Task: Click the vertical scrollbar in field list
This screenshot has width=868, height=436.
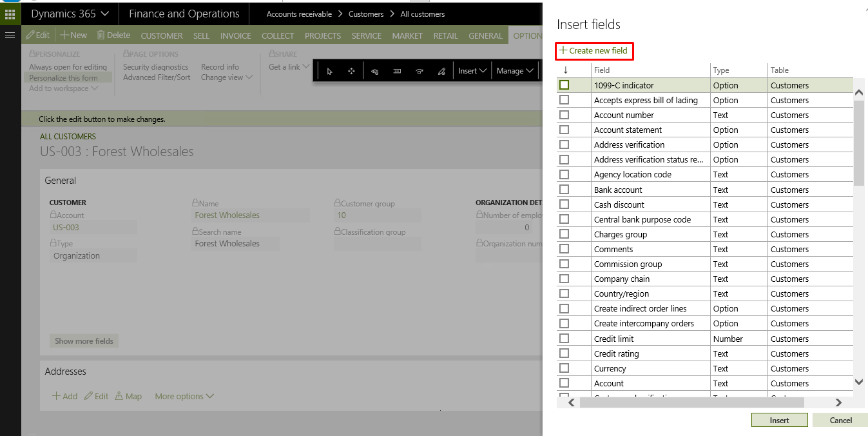Action: click(859, 143)
